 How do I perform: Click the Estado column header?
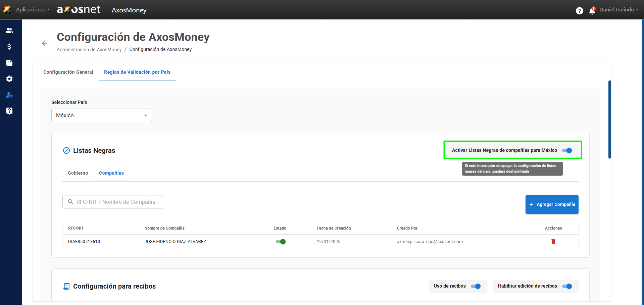point(280,228)
